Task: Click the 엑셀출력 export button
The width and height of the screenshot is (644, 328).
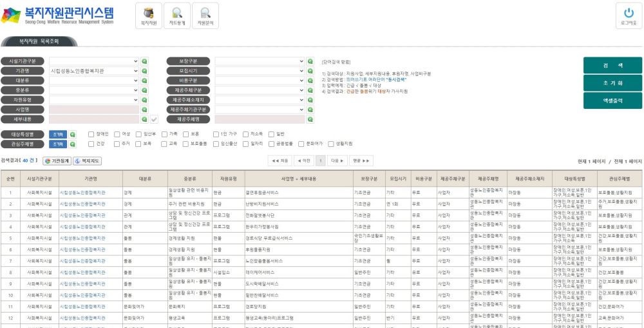Action: coord(613,101)
